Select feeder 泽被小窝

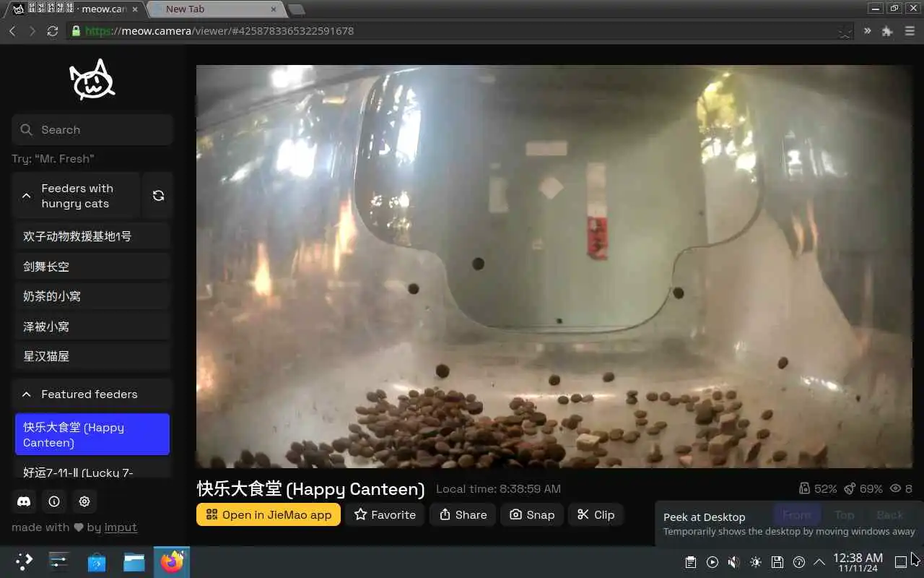coord(92,327)
